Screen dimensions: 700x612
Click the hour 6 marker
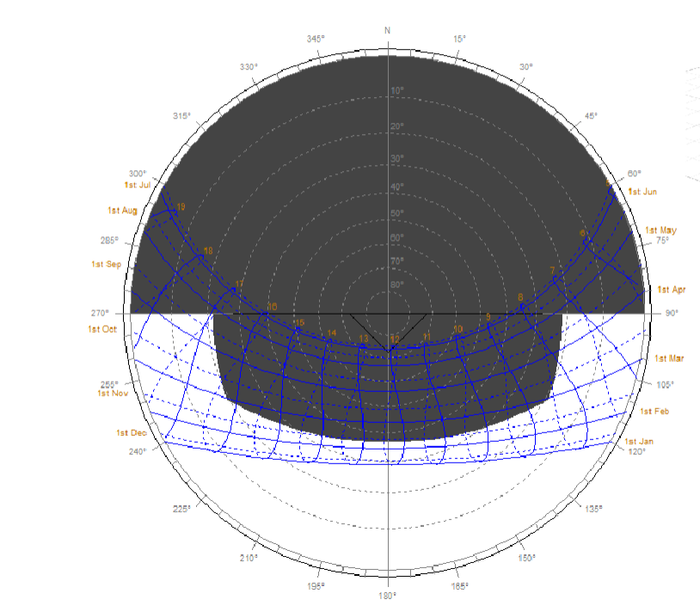tap(582, 233)
